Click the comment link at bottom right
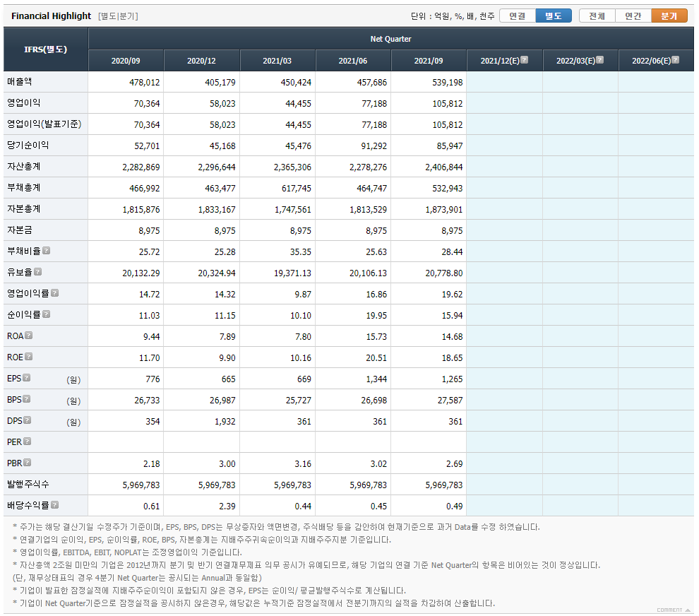This screenshot has width=699, height=616. [x=673, y=610]
